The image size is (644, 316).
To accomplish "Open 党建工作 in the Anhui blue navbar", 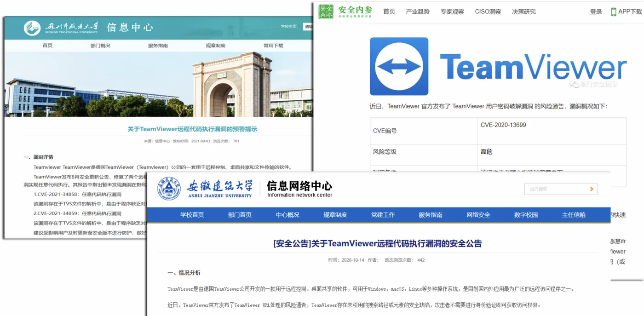I will 383,215.
